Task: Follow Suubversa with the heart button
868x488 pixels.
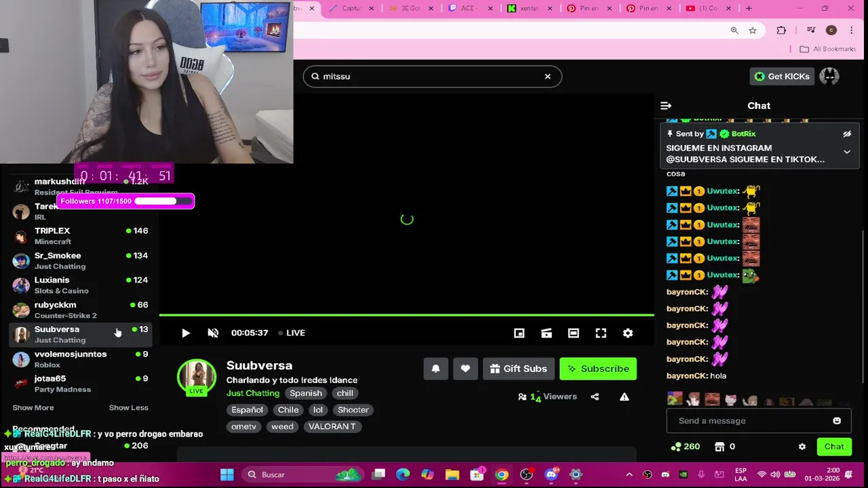Action: coord(465,369)
